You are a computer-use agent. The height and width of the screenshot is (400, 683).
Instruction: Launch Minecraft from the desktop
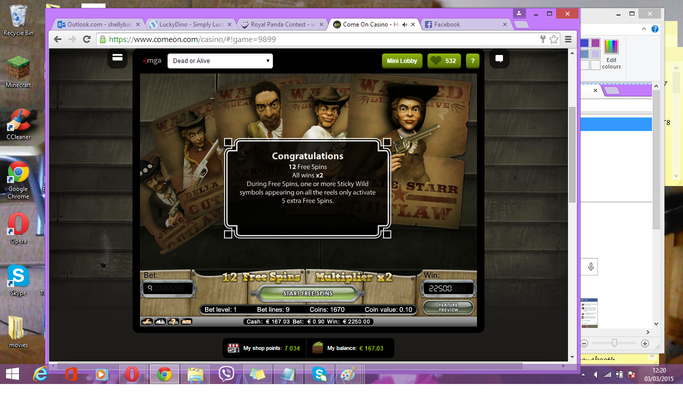point(18,72)
